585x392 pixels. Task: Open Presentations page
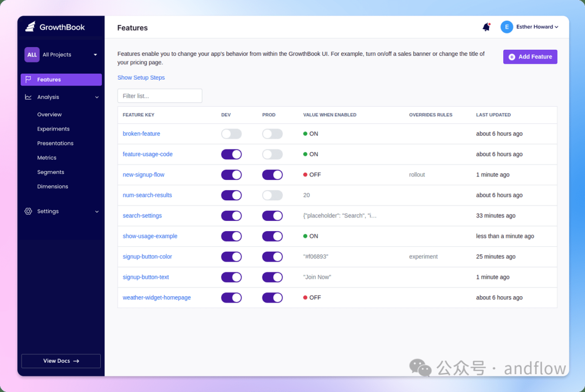(x=55, y=143)
